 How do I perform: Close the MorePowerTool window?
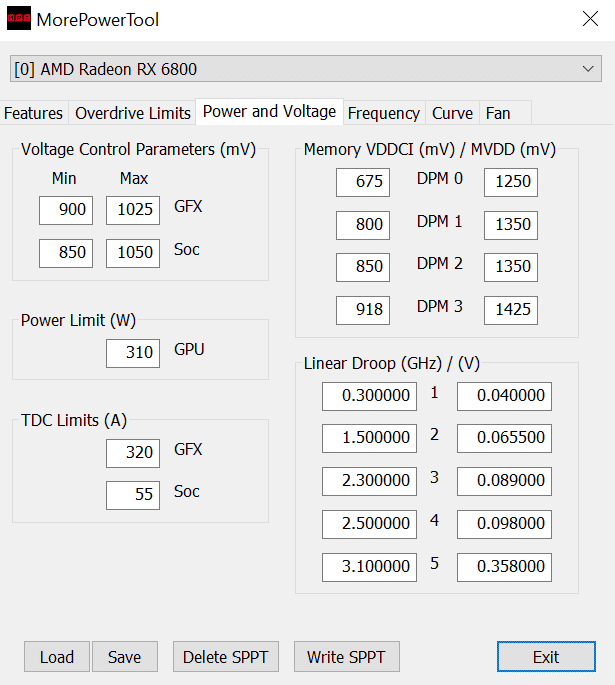590,19
